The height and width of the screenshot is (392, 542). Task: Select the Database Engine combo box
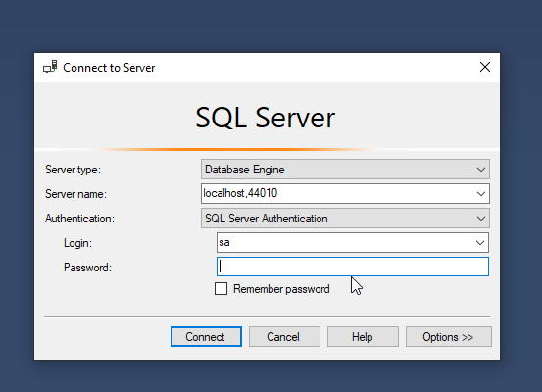pos(345,170)
